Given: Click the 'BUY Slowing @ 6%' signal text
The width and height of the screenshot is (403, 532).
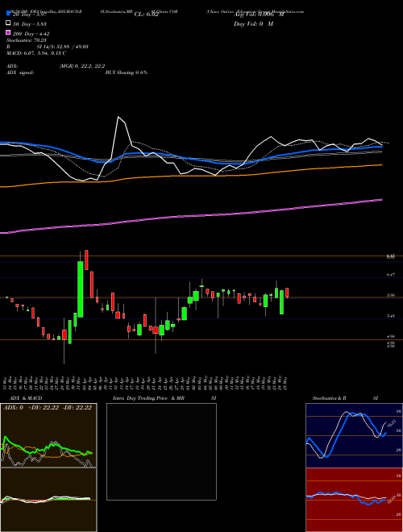Looking at the screenshot, I should pyautogui.click(x=127, y=73).
